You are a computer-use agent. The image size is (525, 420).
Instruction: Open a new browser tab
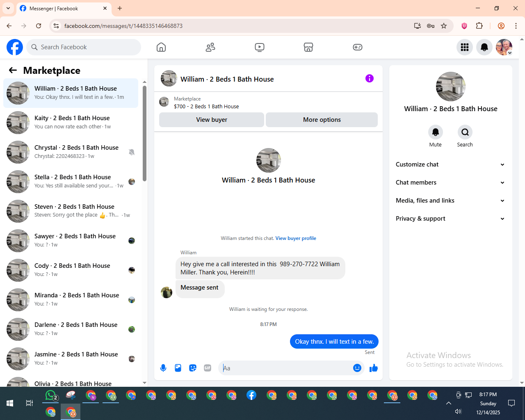120,8
